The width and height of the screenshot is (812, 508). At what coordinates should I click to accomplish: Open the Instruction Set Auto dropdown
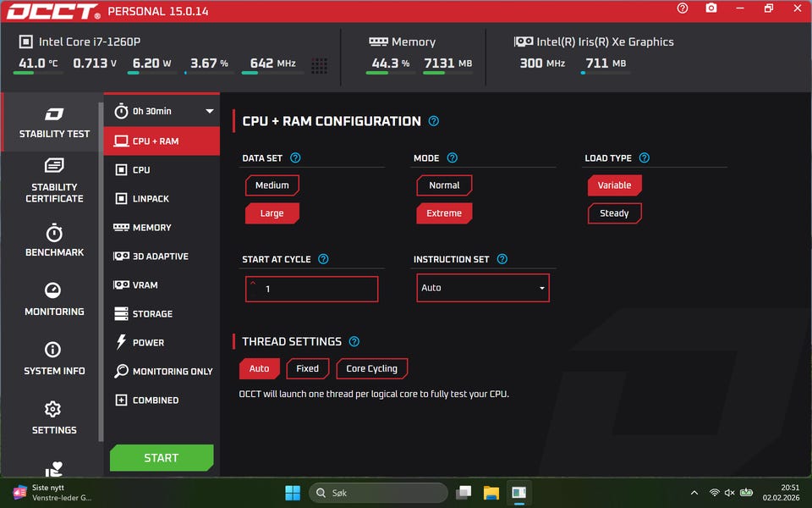[483, 288]
